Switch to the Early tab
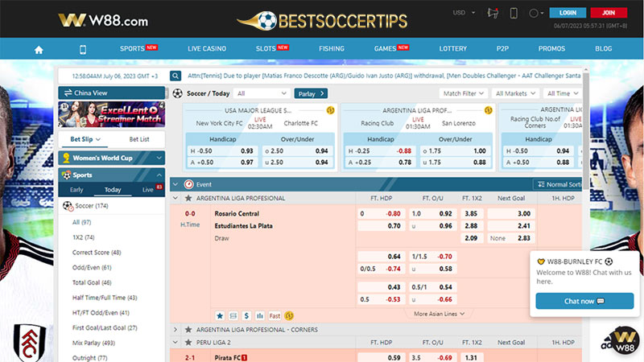 (x=76, y=190)
